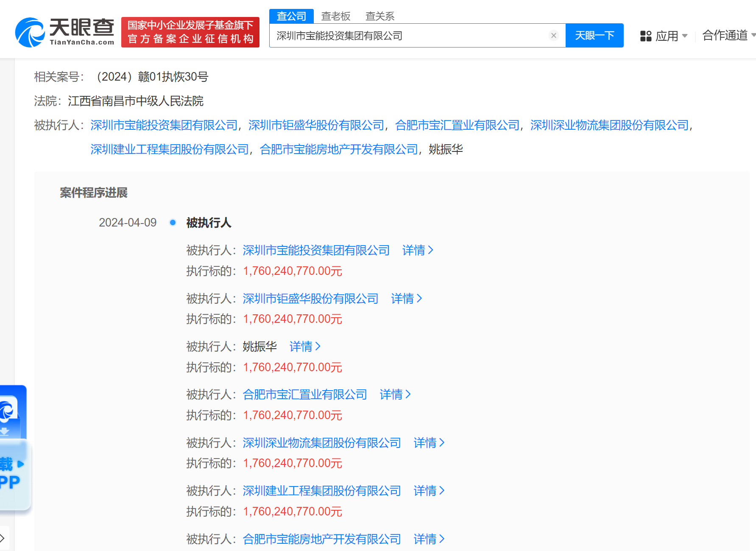Click the blue timeline dot beside 2024-04-09
The width and height of the screenshot is (756, 551).
point(173,222)
